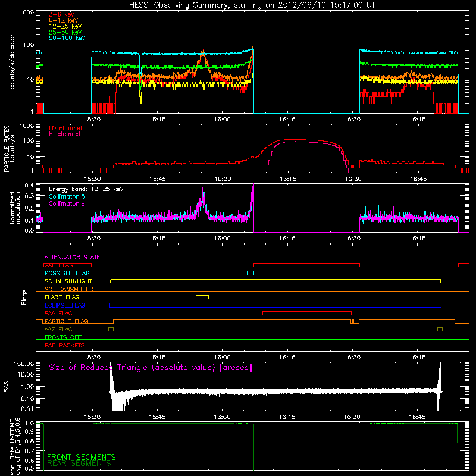Click the Size of Reduced Triangle caption
Viewport: 476px width, 476px height.
point(151,368)
